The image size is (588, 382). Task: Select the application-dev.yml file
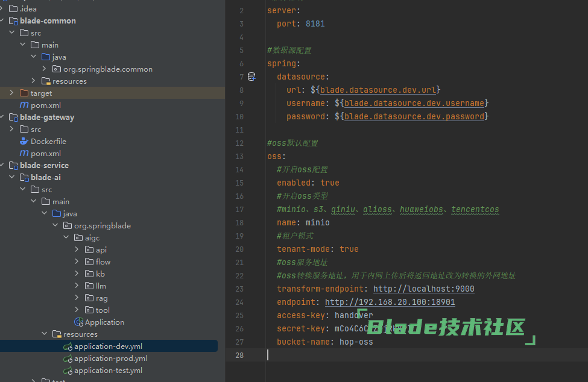[109, 346]
